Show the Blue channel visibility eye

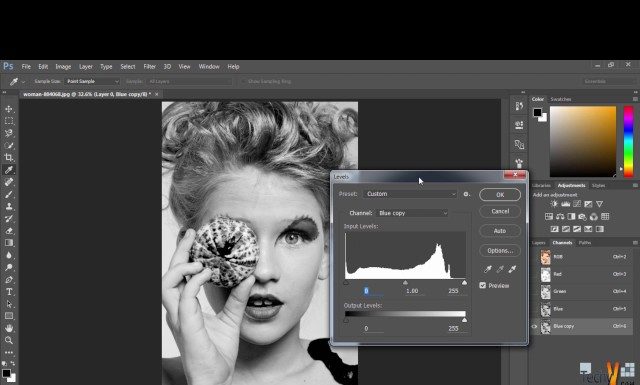[534, 309]
